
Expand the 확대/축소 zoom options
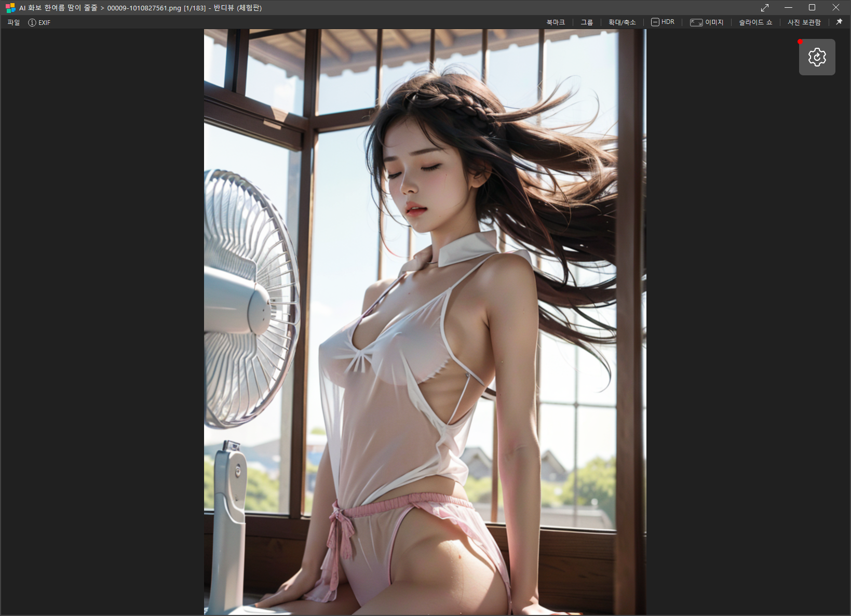(x=622, y=22)
